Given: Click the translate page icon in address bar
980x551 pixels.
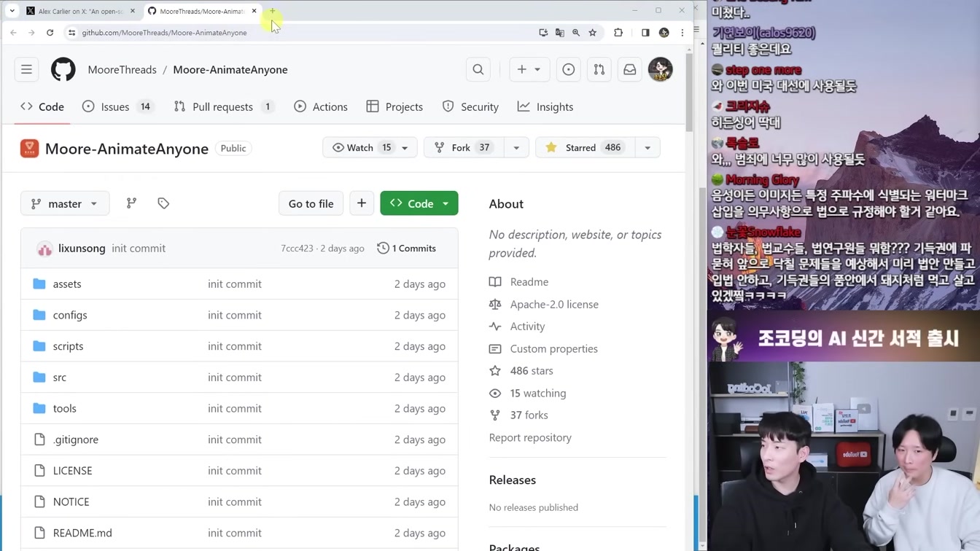Looking at the screenshot, I should point(560,33).
